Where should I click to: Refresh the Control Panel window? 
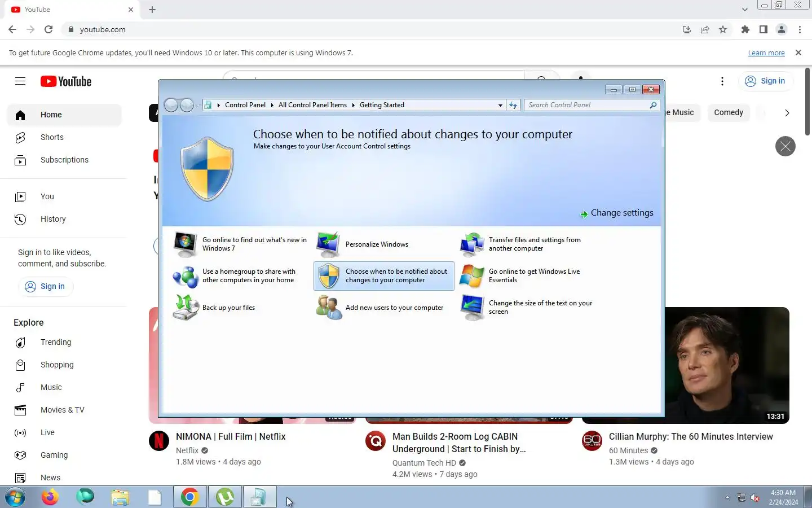click(x=513, y=105)
